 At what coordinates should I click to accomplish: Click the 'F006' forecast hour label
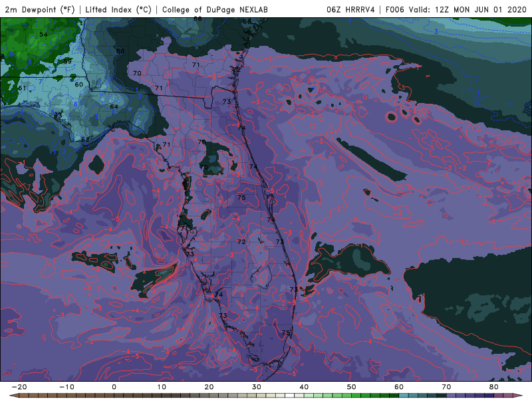[x=396, y=9]
